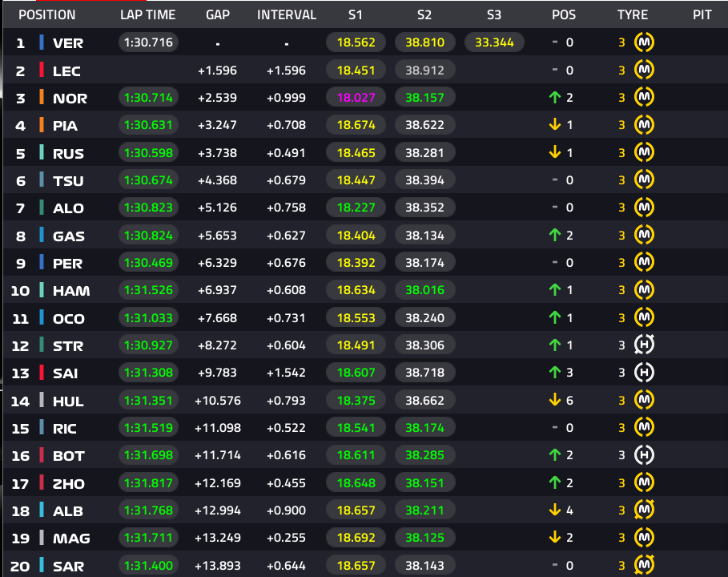728x577 pixels.
Task: Click STR's hard tyre icon
Action: [x=644, y=345]
